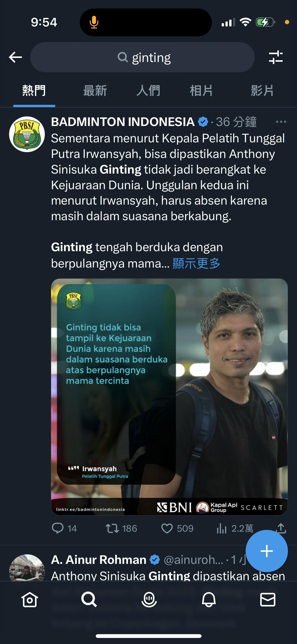This screenshot has height=644, width=297.
Task: Tap the search field containing ginting
Action: point(142,57)
